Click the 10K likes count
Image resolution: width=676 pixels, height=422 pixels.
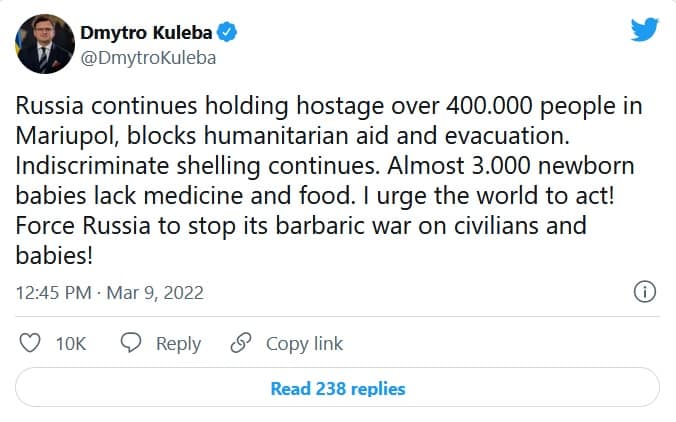tap(71, 343)
